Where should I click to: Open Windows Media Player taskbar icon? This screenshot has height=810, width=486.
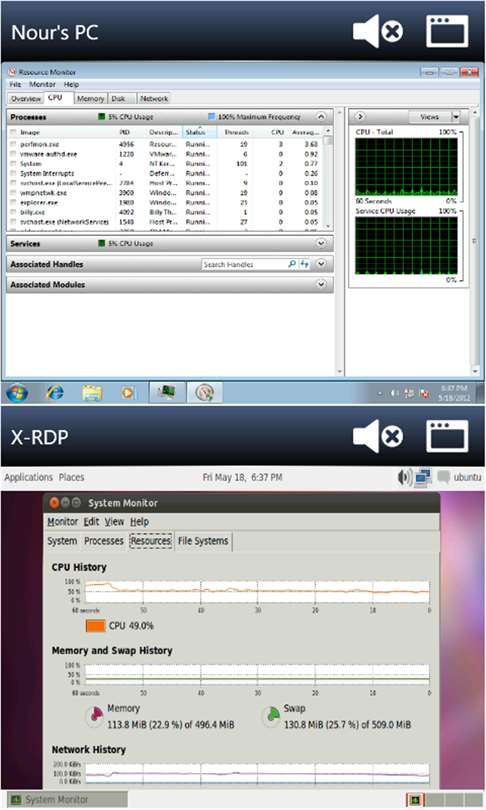pyautogui.click(x=127, y=393)
